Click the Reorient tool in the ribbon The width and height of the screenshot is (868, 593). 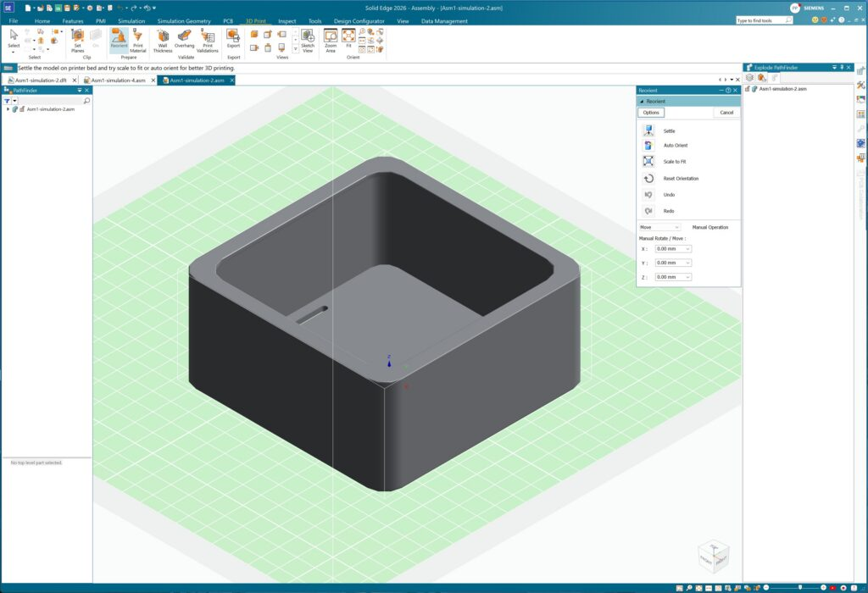(x=119, y=40)
